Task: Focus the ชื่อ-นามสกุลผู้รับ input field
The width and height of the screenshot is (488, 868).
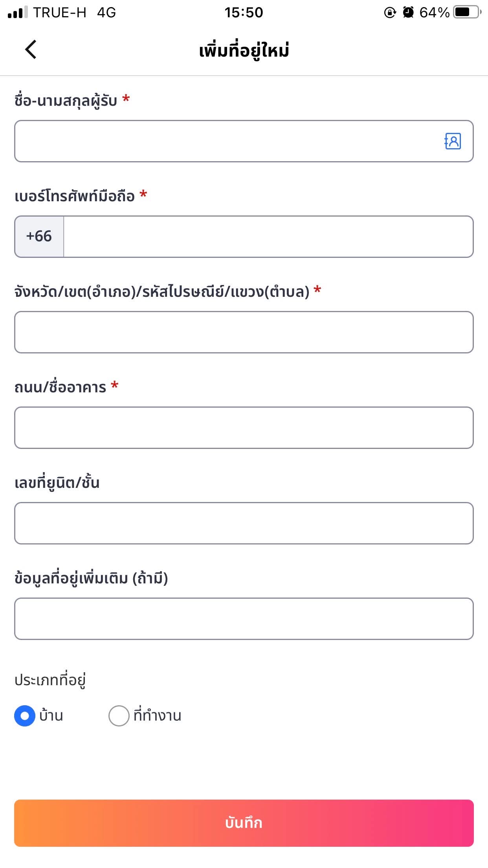Action: click(228, 141)
